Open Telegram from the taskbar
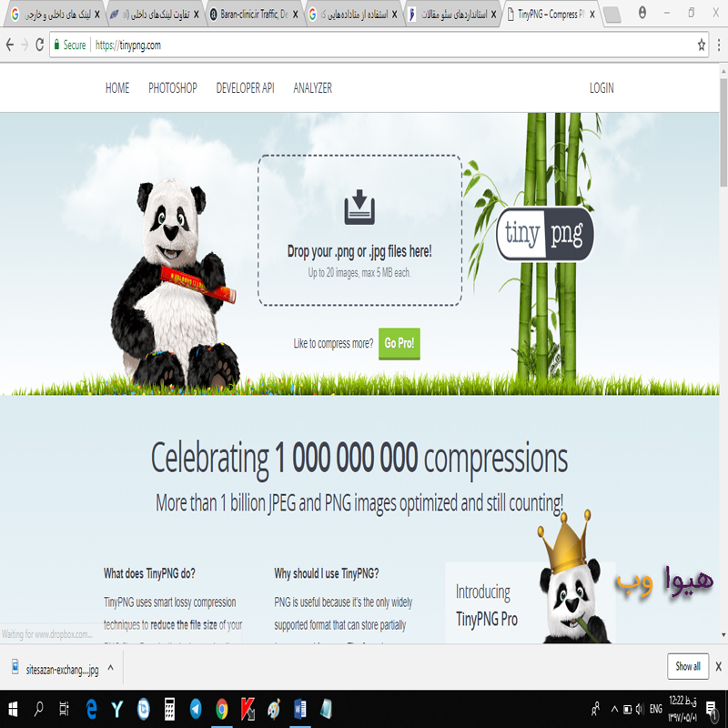Screen dimensions: 728x728 click(x=196, y=709)
